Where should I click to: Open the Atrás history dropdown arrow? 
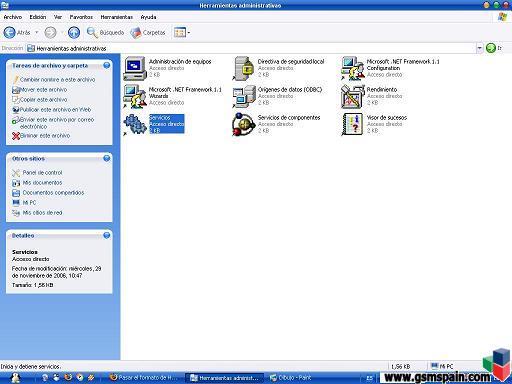point(36,32)
